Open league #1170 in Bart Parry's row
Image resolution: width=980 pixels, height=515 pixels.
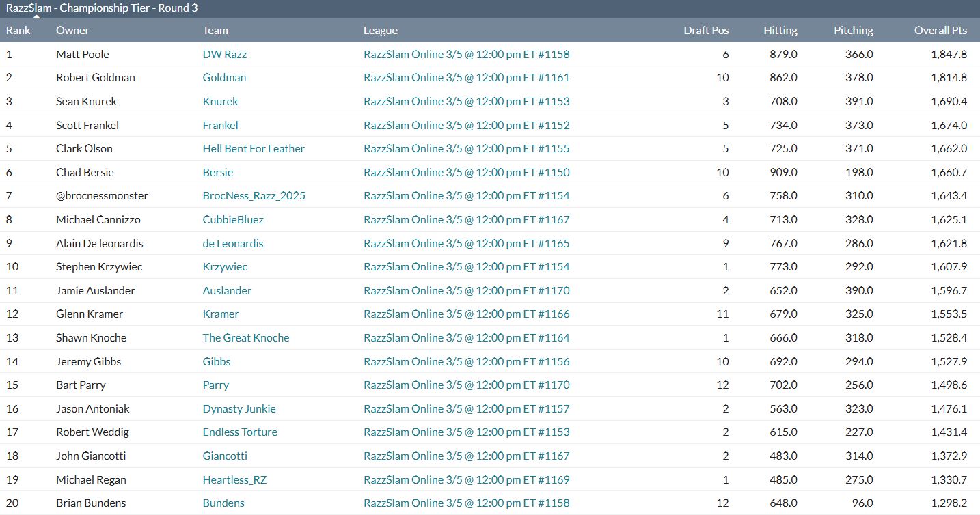click(x=467, y=385)
